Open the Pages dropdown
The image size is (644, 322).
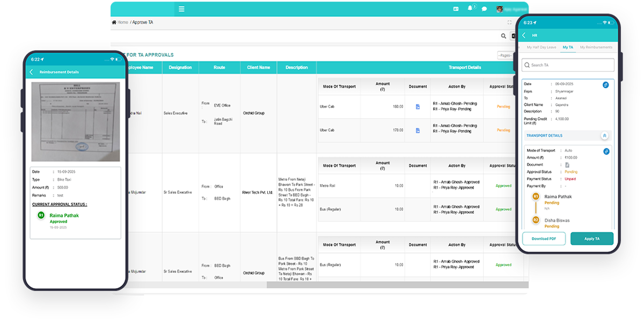(x=506, y=55)
